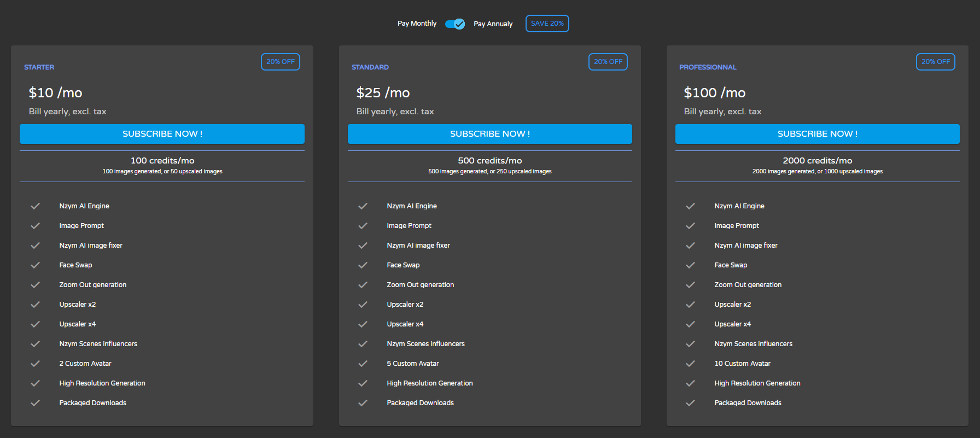Click the Standard plan 20% OFF badge
Viewport: 980px width, 438px height.
(608, 62)
